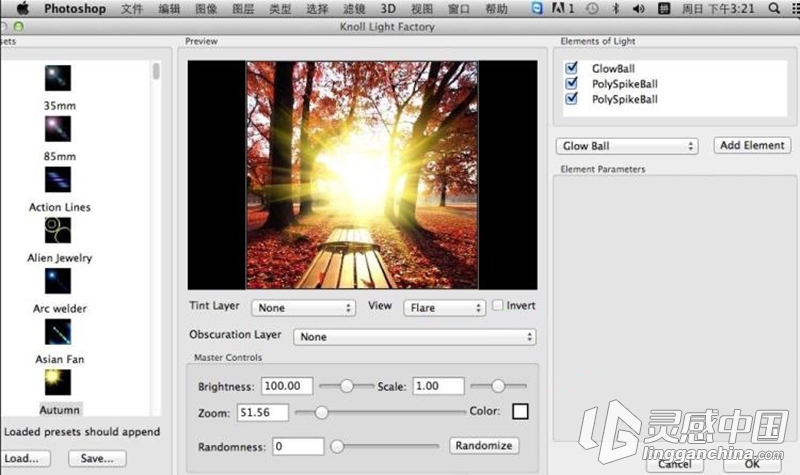Screen dimensions: 800x475
Task: Open the Apple menu
Action: click(23, 8)
